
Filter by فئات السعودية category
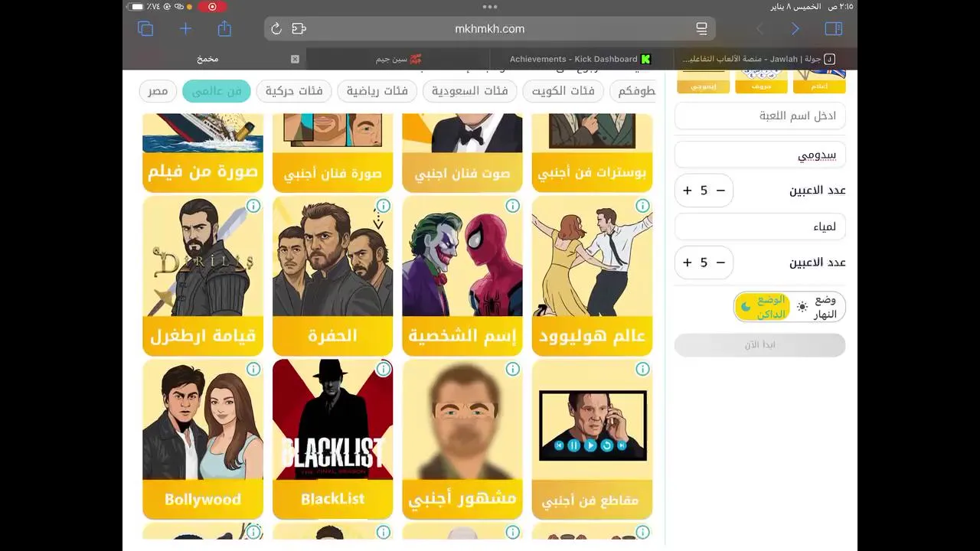click(x=470, y=91)
